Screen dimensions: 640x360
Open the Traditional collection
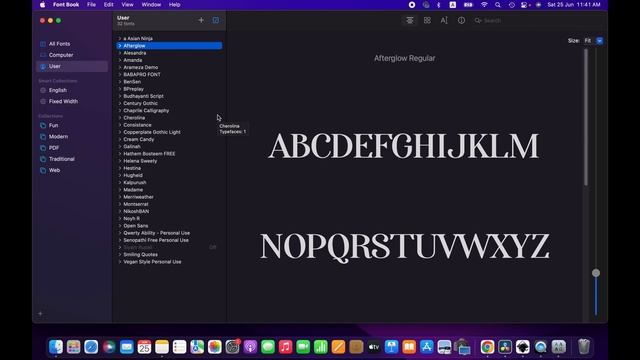pos(62,159)
